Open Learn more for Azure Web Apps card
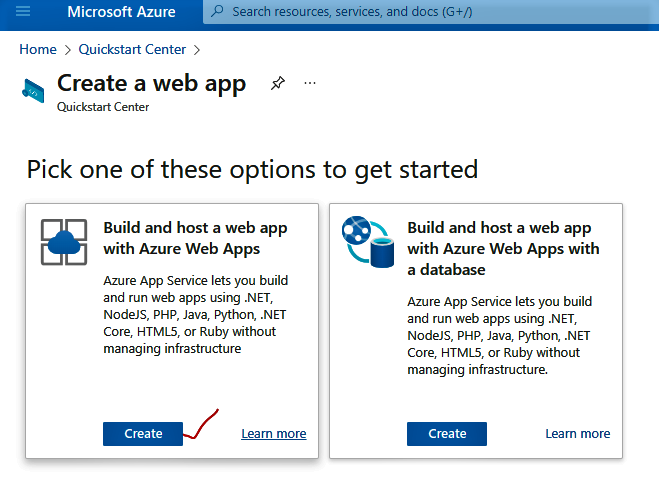The image size is (659, 487). pyautogui.click(x=273, y=434)
